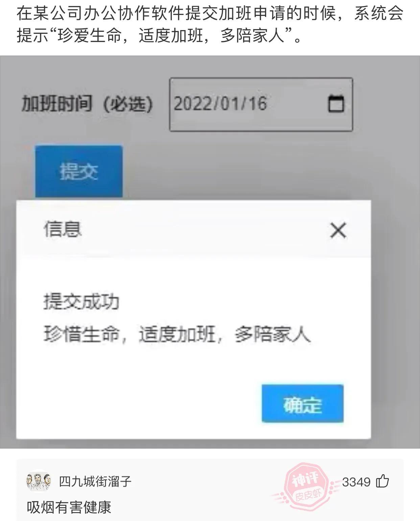This screenshot has height=521, width=420.
Task: Click the 确定 button in the dialog
Action: 303,403
